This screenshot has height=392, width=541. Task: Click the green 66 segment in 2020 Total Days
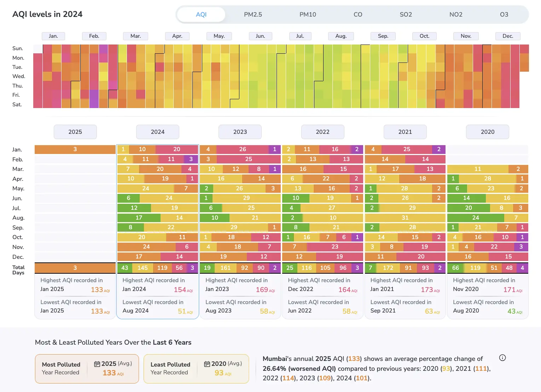(x=455, y=268)
